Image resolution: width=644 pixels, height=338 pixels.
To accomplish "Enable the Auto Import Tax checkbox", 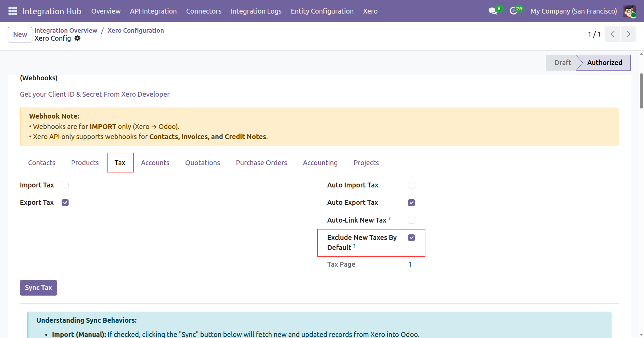I will point(411,185).
